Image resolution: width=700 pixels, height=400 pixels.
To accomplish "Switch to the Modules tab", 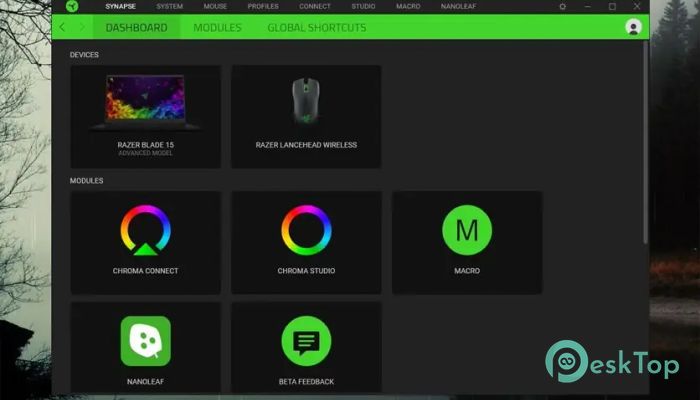I will [217, 27].
